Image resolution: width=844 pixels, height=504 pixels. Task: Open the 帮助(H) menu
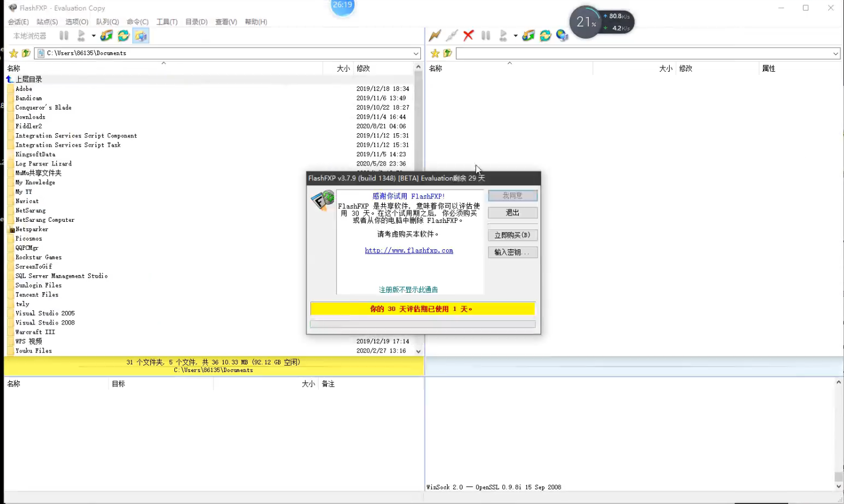(x=256, y=22)
